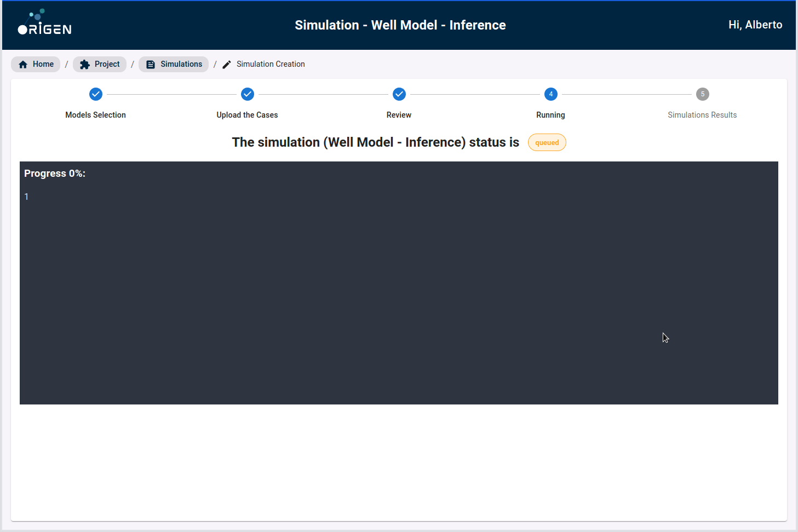This screenshot has height=532, width=798.
Task: Click the Home house icon in breadcrumb
Action: coord(23,65)
